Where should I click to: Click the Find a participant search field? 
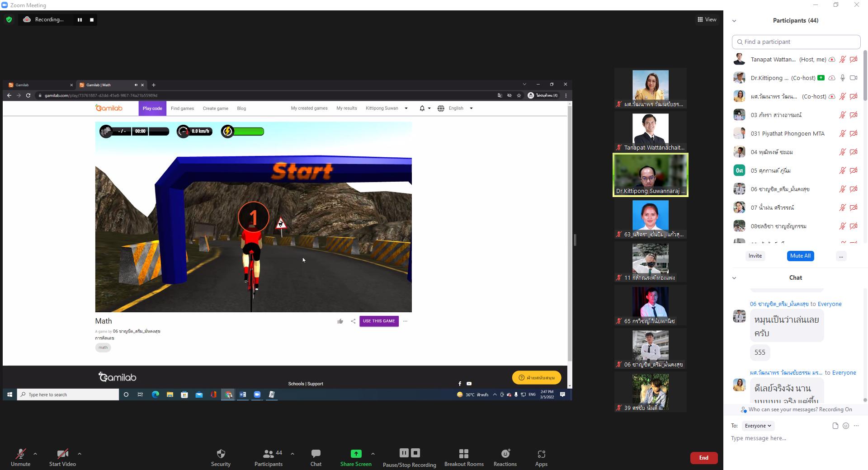pos(796,42)
